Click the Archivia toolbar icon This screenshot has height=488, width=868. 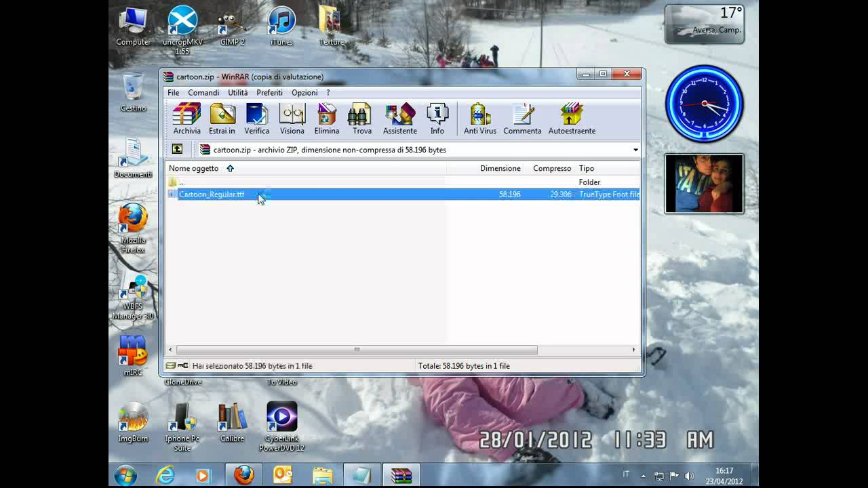(186, 119)
